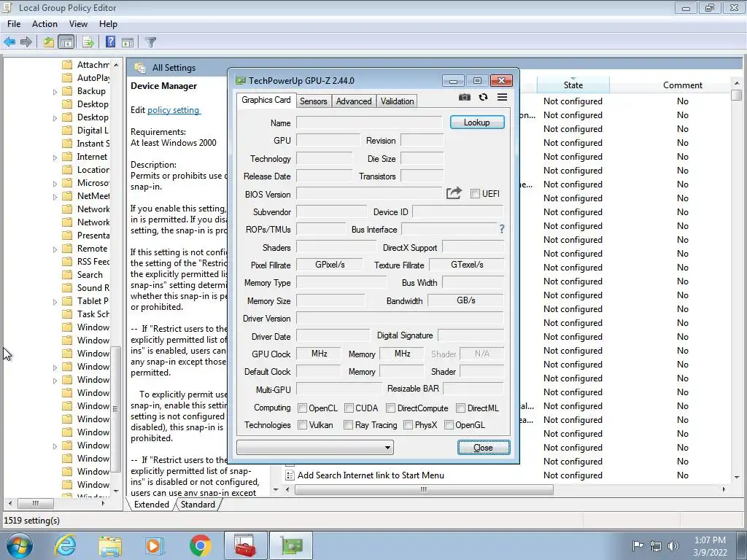Screen dimensions: 747x560
Task: Open Windows Media Player taskbar icon
Action: [155, 545]
